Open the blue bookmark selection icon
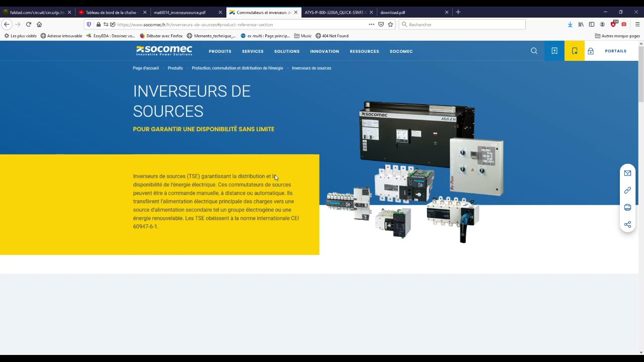Screen dimensions: 644x362 [554, 51]
